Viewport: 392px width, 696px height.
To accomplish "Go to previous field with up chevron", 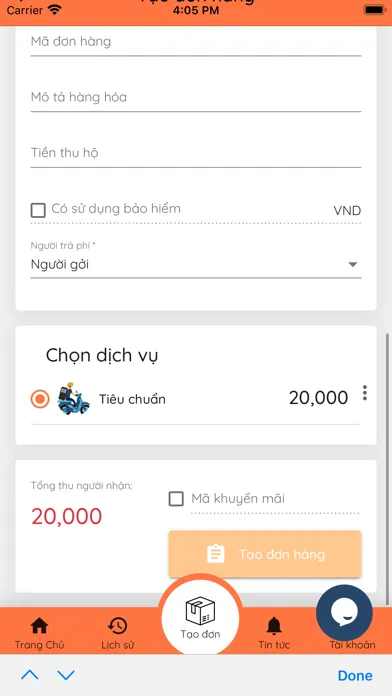I will (x=30, y=675).
